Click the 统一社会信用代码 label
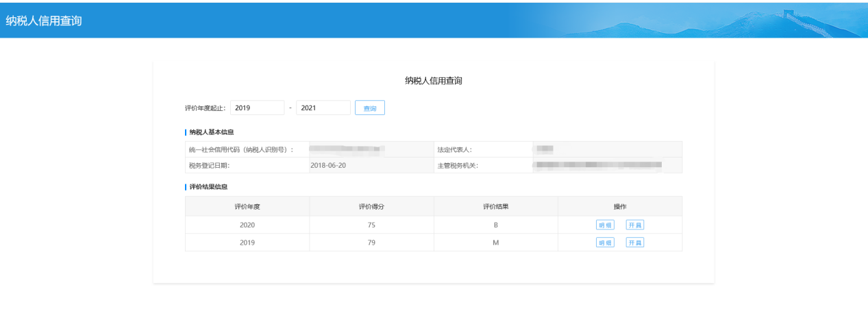The height and width of the screenshot is (335, 868). (x=240, y=149)
